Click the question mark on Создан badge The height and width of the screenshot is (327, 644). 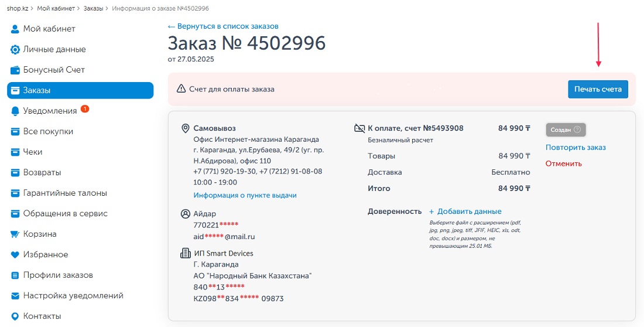578,130
